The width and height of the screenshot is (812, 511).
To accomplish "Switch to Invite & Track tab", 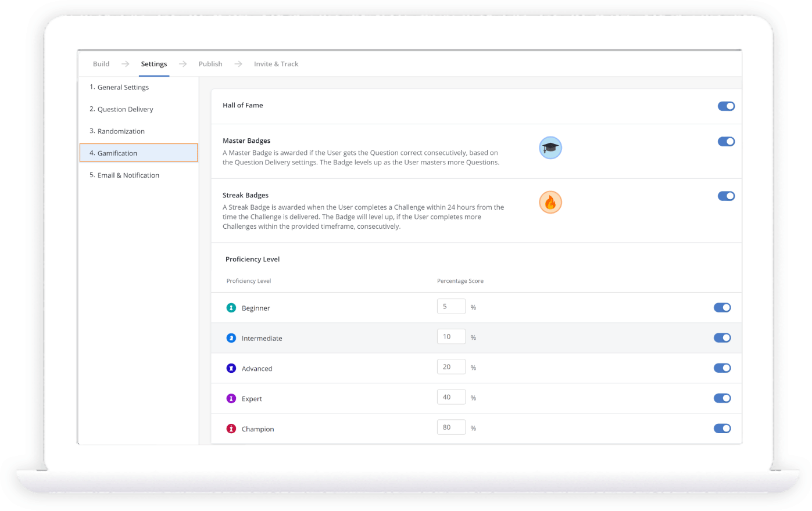I will coord(276,64).
